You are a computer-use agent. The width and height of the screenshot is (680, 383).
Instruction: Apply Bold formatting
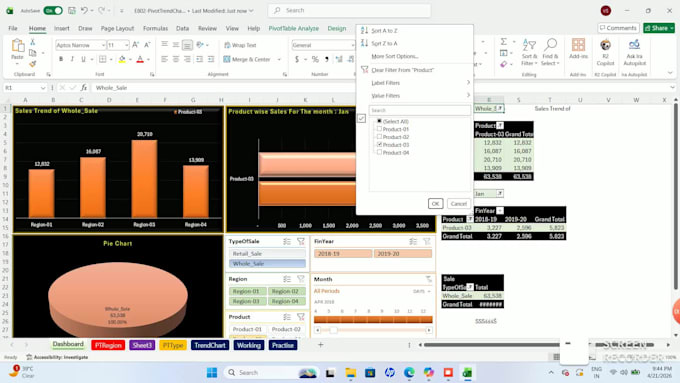tap(61, 59)
